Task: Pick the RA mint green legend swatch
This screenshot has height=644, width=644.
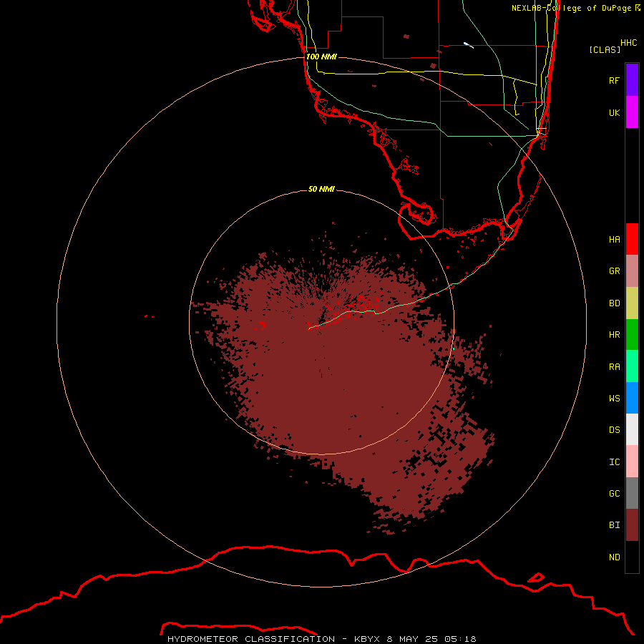Action: pos(632,366)
